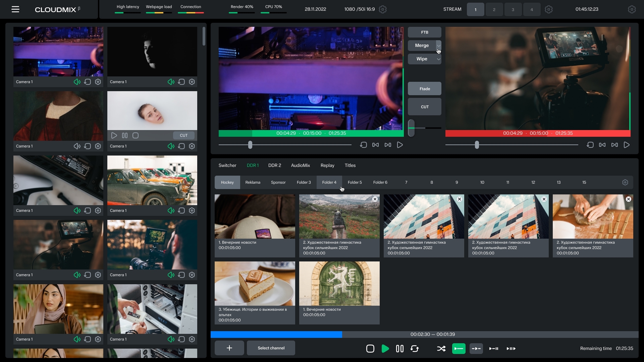Click the shuffle playback icon

[x=441, y=349]
